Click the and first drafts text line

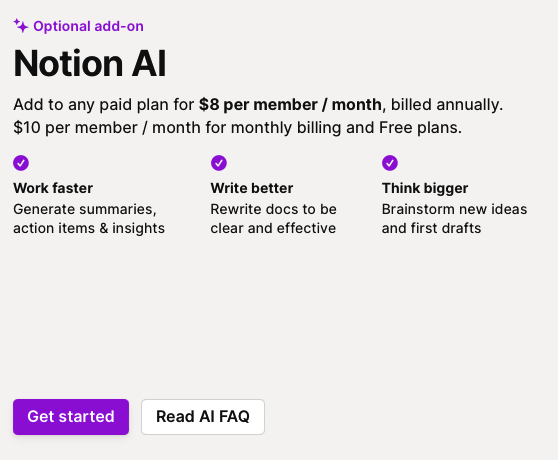point(431,228)
